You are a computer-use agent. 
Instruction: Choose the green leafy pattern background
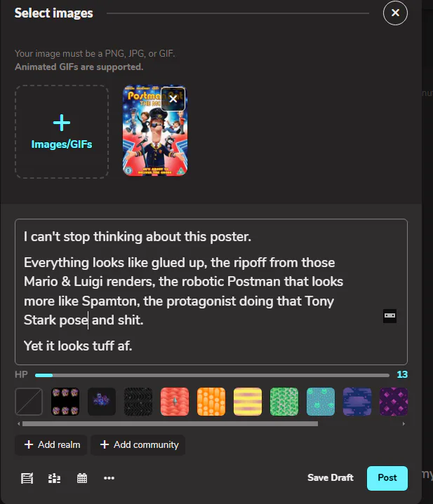point(284,402)
